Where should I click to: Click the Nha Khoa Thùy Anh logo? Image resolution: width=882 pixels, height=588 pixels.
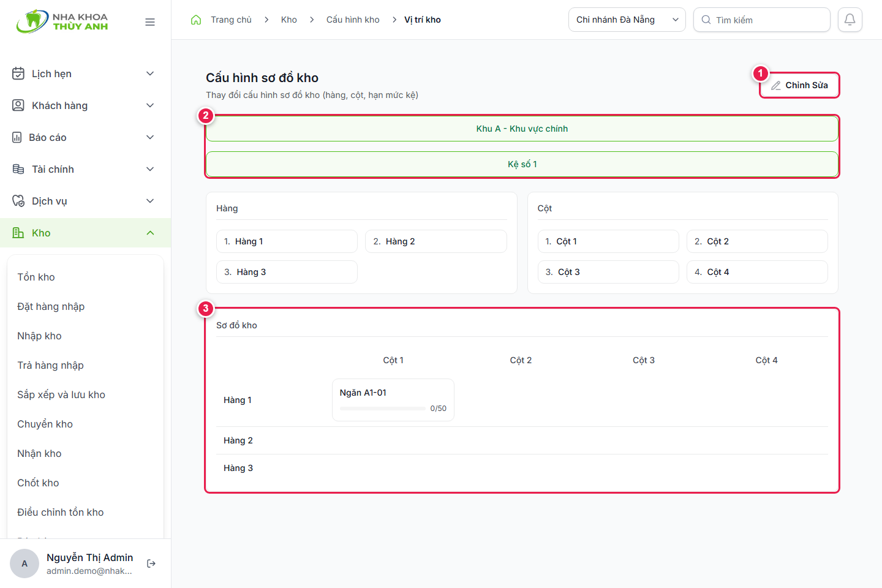click(62, 21)
